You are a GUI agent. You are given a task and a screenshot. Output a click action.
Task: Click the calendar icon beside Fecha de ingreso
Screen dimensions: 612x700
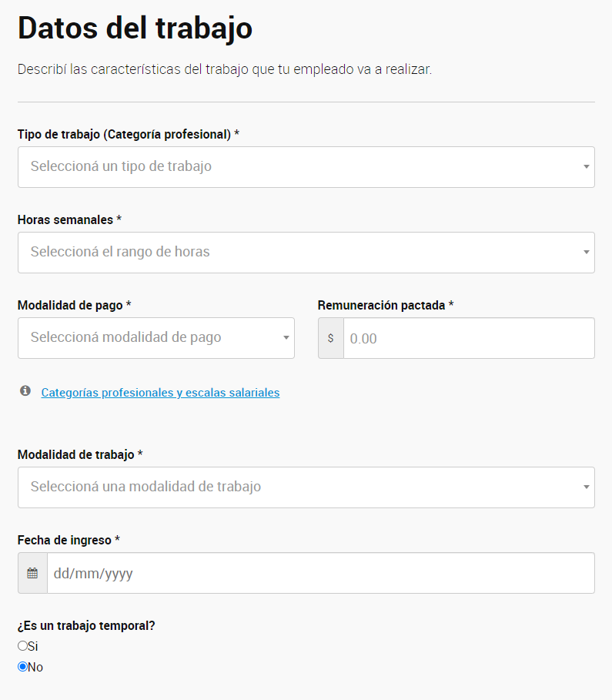(x=32, y=573)
